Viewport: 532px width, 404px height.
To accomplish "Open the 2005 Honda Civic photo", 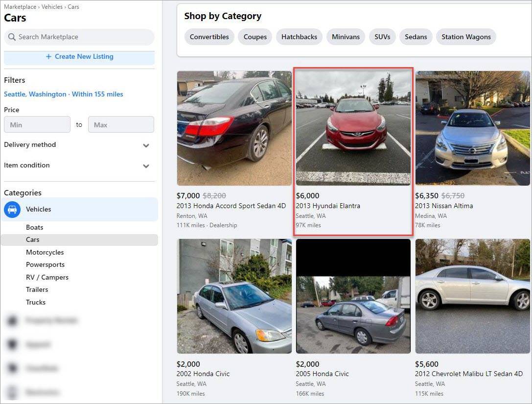I will tap(353, 296).
